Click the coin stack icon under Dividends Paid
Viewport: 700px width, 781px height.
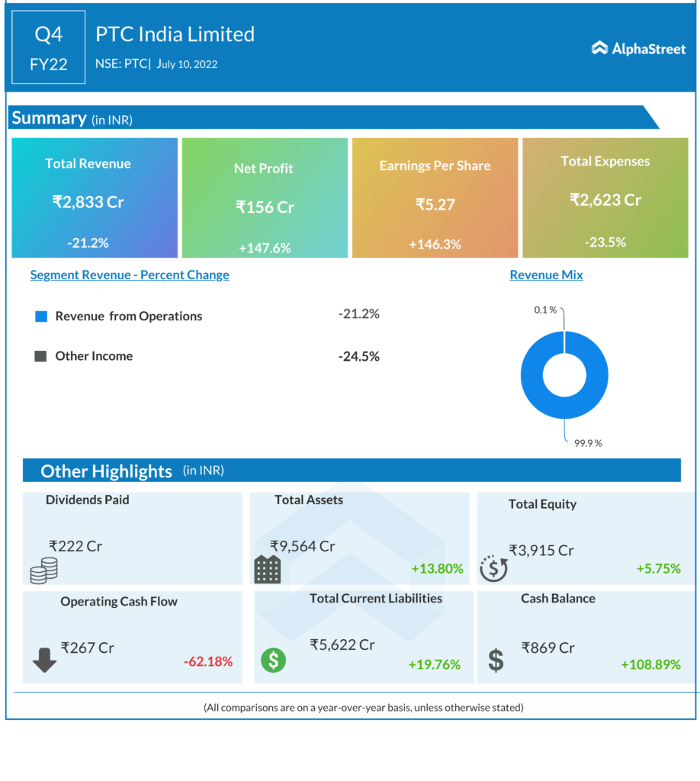pyautogui.click(x=43, y=570)
